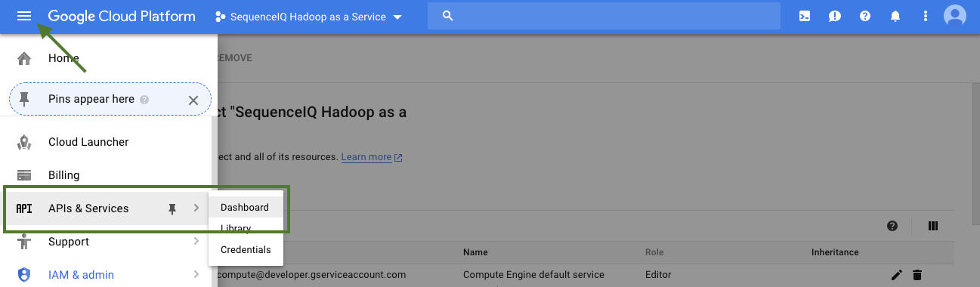View notifications bell
980x287 pixels.
point(895,16)
